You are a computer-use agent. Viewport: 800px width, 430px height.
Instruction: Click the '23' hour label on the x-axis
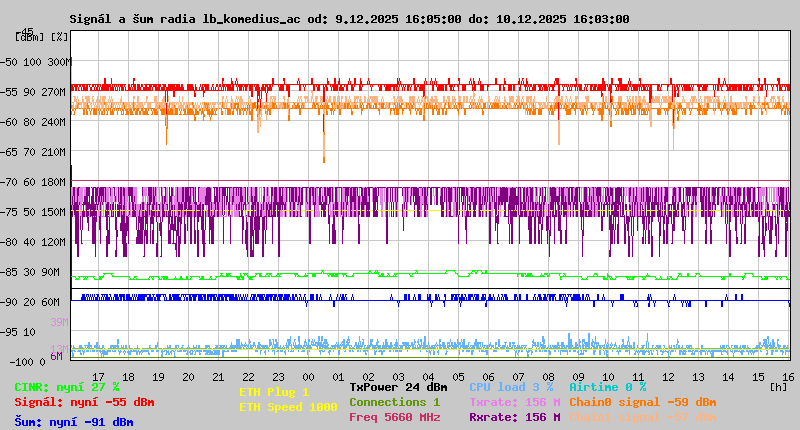point(278,377)
